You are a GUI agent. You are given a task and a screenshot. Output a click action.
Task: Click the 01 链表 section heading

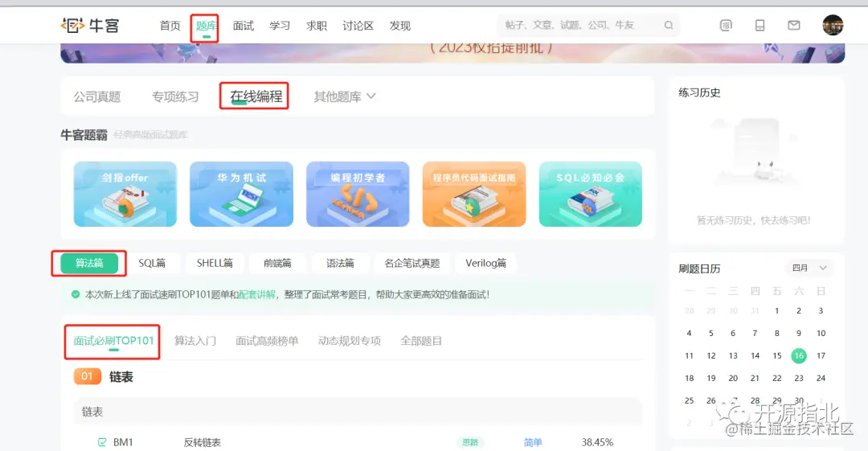104,377
